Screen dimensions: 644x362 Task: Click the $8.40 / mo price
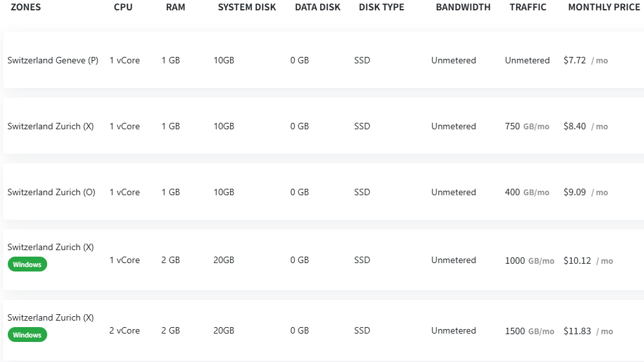click(x=586, y=127)
